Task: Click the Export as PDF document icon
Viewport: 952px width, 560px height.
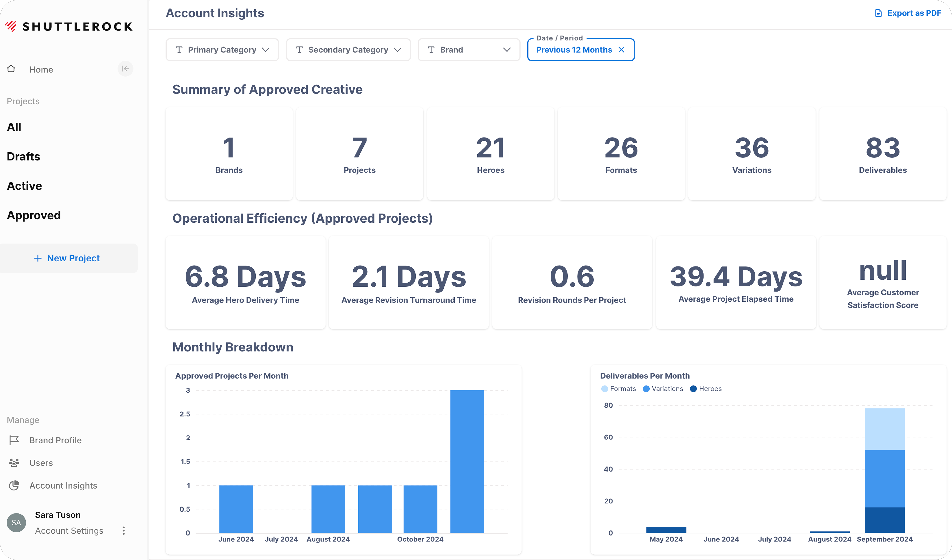Action: [x=878, y=13]
